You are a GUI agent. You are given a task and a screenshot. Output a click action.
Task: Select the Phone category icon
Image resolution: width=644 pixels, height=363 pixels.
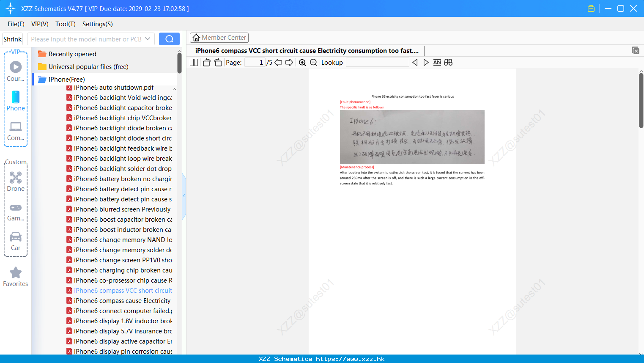(x=16, y=101)
